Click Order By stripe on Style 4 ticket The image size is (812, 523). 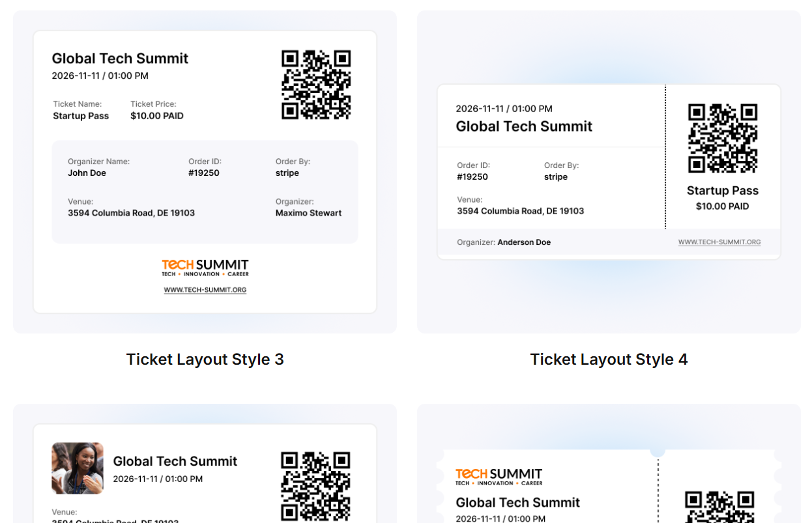point(556,177)
